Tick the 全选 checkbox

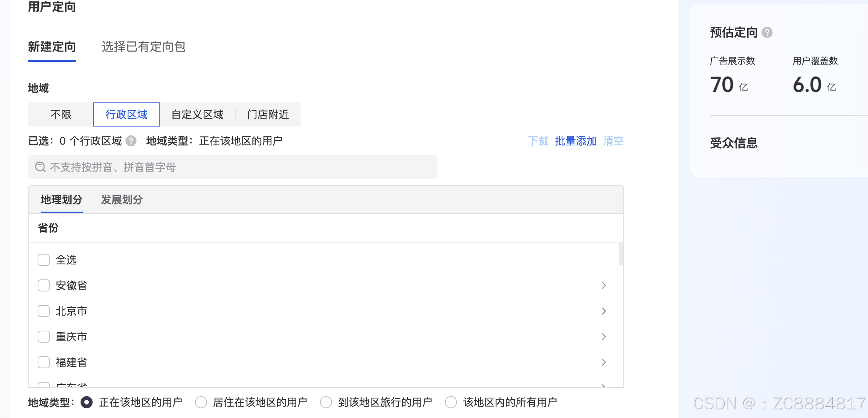(x=44, y=260)
